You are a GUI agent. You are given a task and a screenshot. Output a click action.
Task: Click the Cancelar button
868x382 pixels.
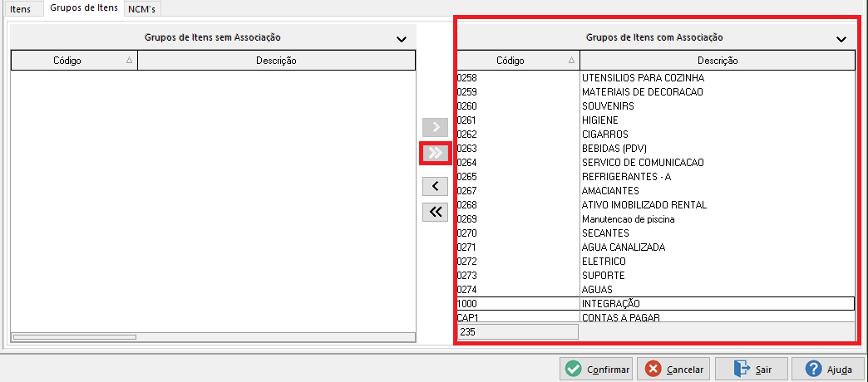[x=673, y=369]
